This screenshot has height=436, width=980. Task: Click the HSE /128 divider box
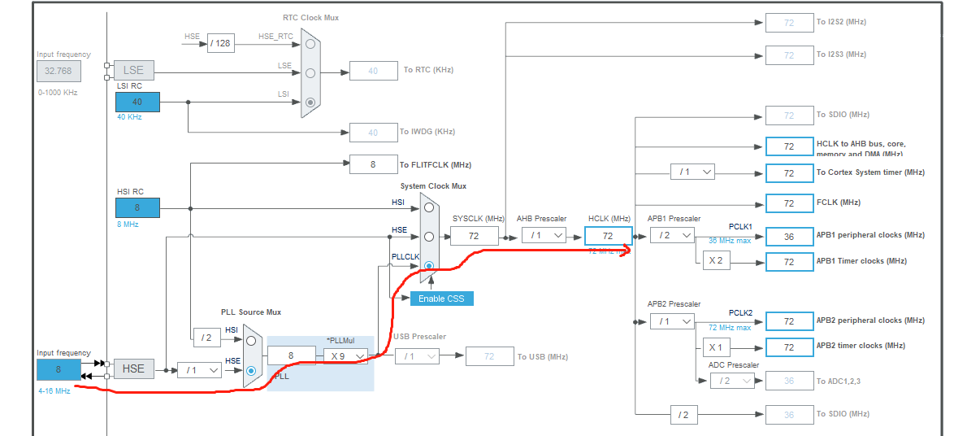221,43
